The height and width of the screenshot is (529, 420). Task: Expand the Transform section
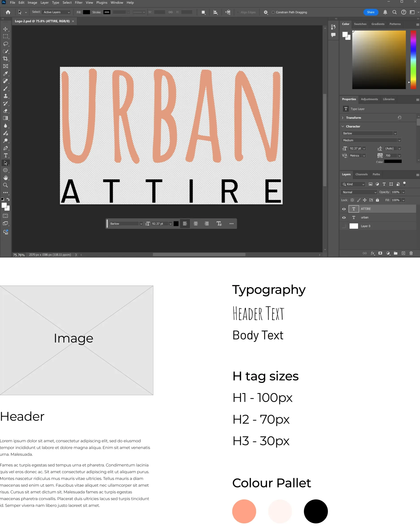[x=343, y=118]
